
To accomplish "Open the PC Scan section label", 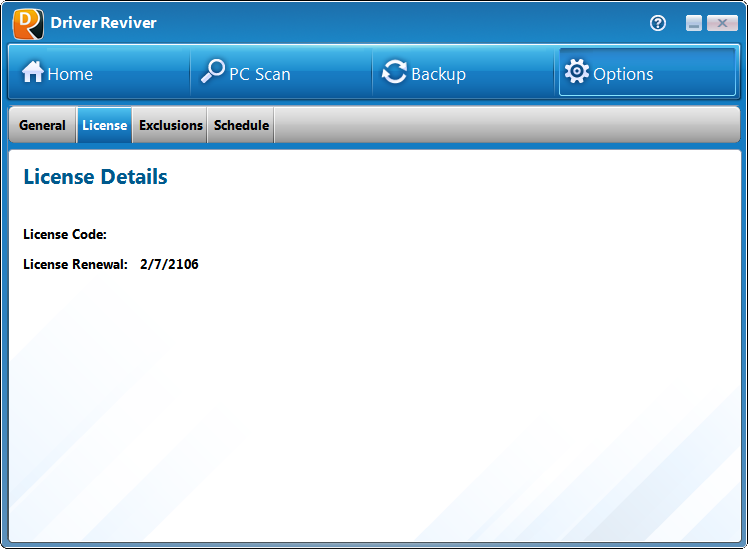I will coord(260,74).
